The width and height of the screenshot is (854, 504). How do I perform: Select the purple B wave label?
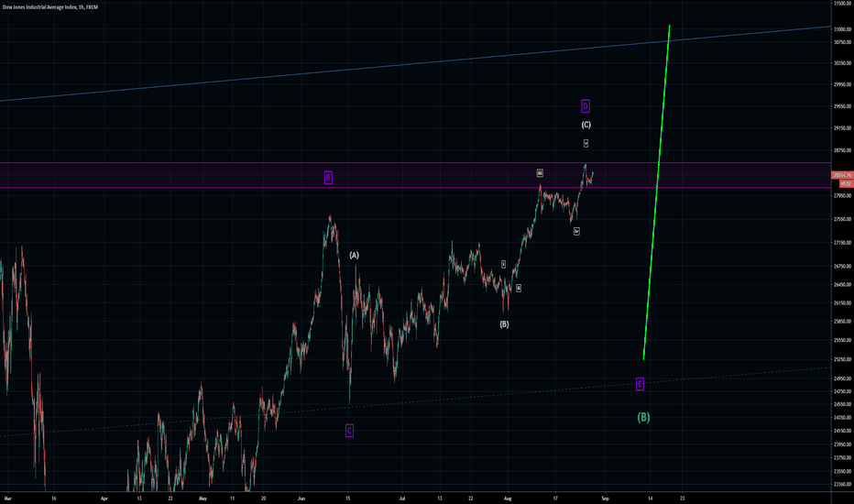[328, 178]
